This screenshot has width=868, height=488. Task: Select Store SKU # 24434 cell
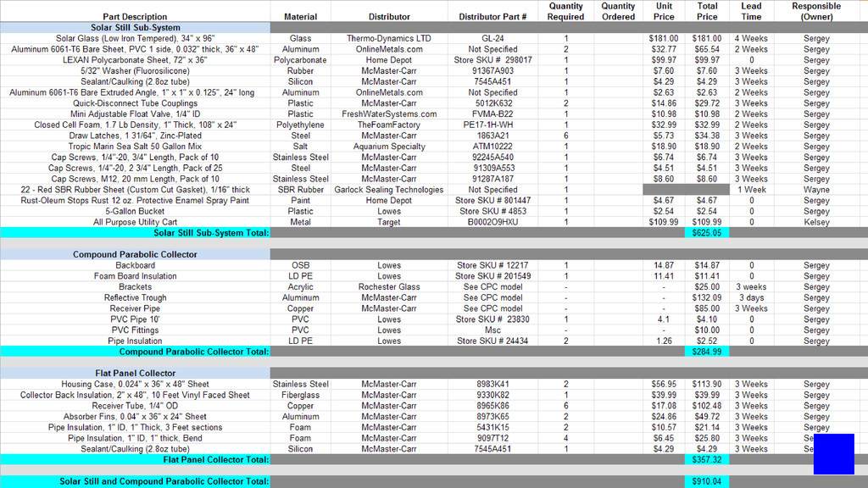pyautogui.click(x=492, y=341)
